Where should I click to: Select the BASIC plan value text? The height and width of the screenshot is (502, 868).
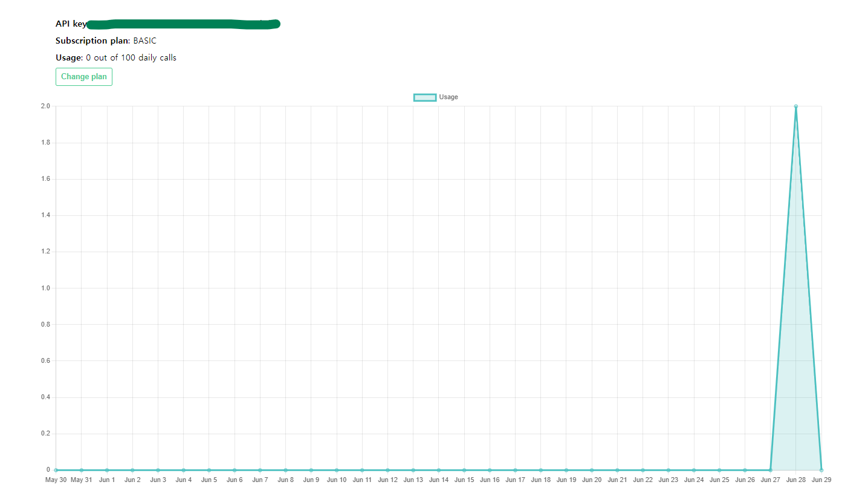[x=145, y=41]
